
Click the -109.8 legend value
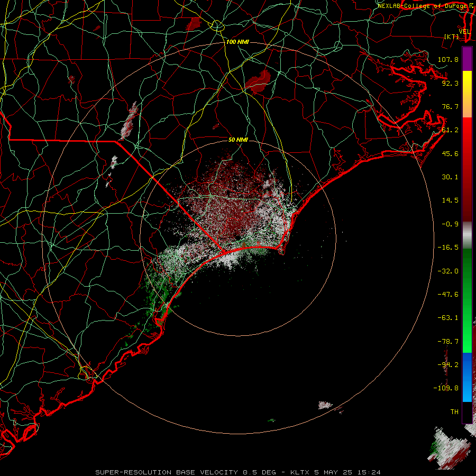[x=446, y=388]
